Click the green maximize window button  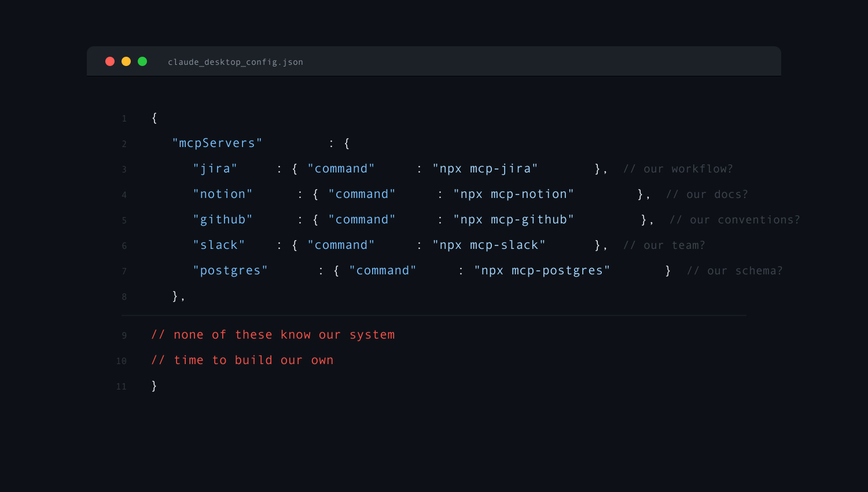point(142,61)
